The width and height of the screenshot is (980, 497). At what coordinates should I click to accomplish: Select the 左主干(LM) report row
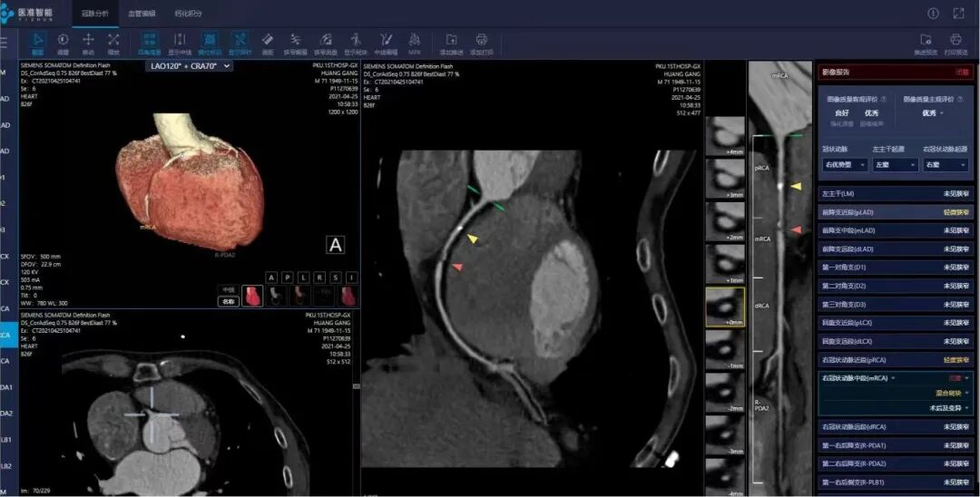point(896,193)
